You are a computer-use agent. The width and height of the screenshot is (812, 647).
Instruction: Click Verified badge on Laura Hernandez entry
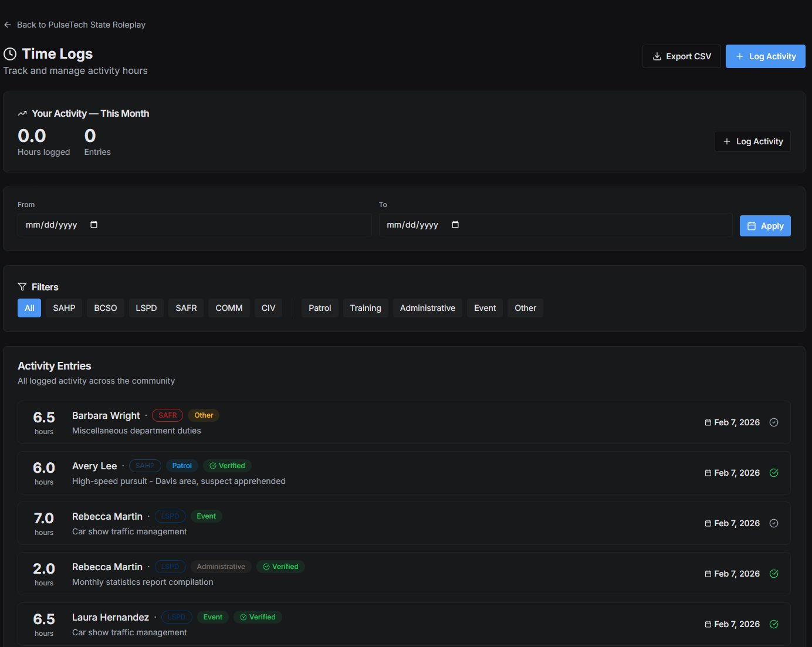tap(258, 617)
